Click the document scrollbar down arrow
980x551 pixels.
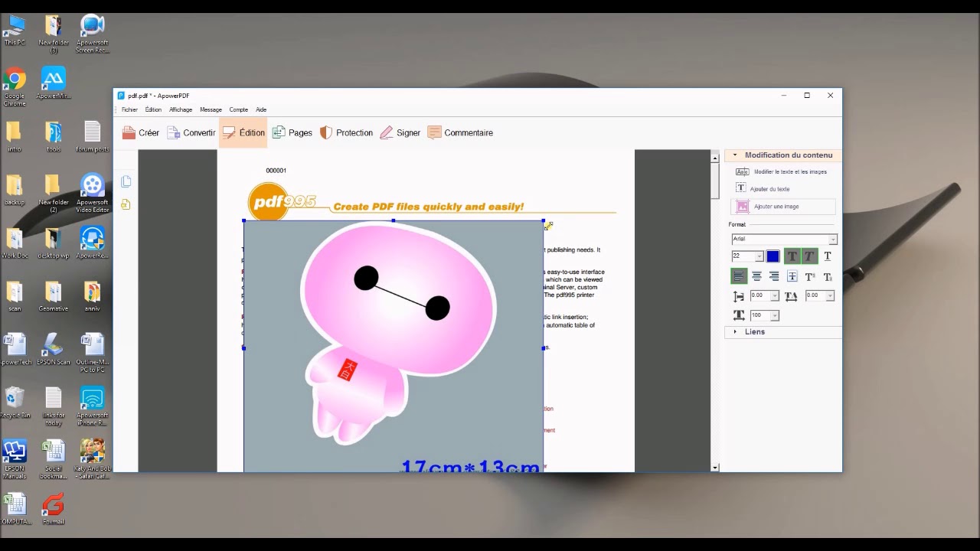715,468
